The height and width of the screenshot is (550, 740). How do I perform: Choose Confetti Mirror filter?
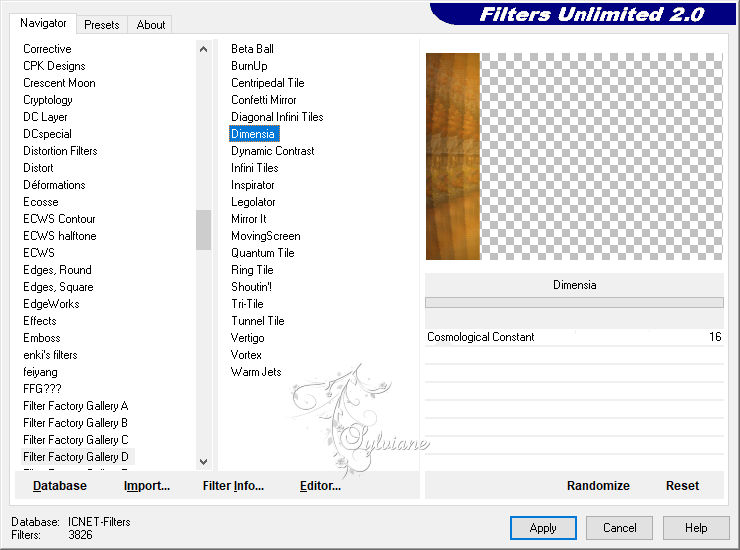264,100
